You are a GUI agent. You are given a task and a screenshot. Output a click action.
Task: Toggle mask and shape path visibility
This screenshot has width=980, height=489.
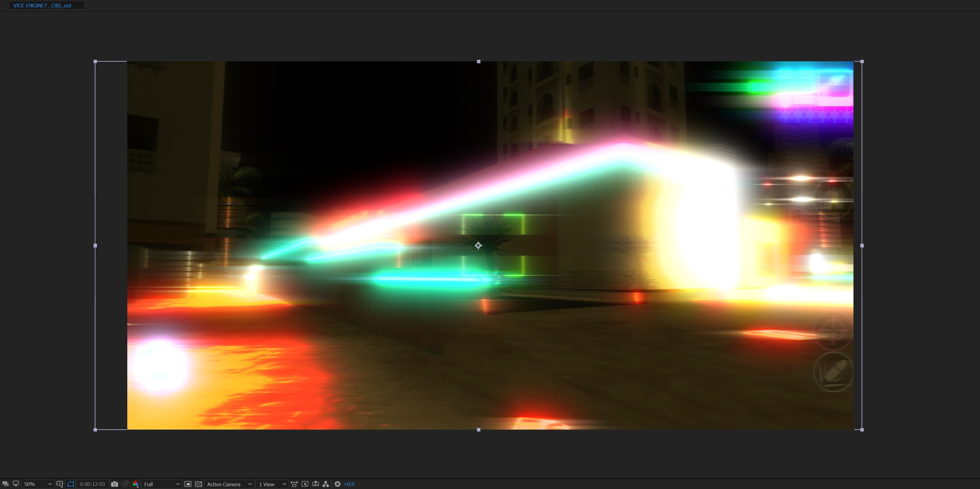(71, 484)
